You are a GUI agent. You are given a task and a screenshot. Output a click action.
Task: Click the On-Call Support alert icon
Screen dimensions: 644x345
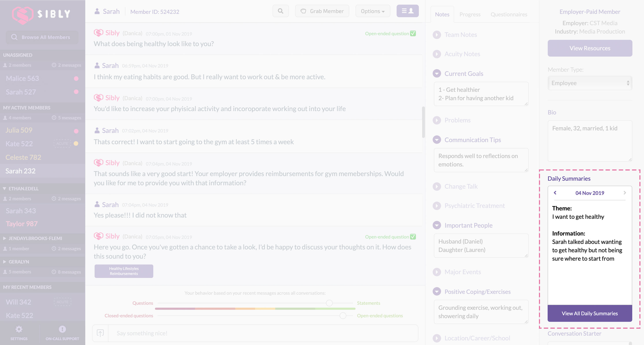(62, 329)
